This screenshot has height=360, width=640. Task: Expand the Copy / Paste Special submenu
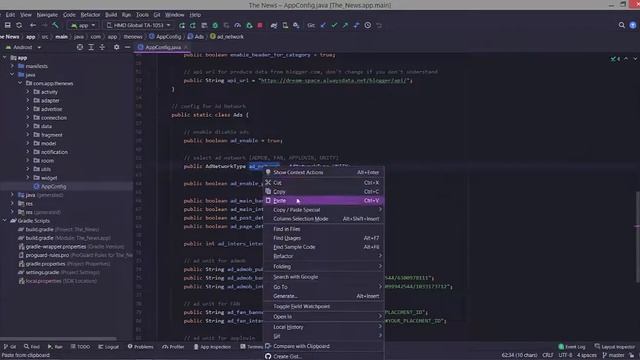click(323, 210)
